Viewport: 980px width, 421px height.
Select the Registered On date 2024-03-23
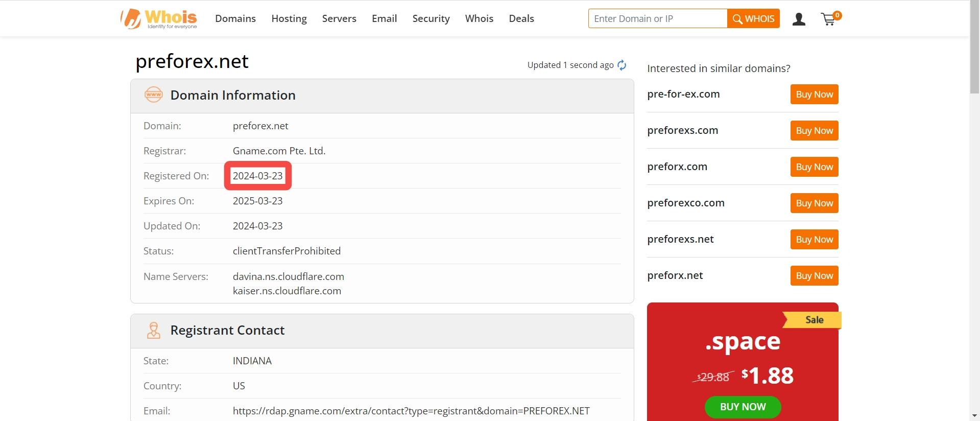257,176
